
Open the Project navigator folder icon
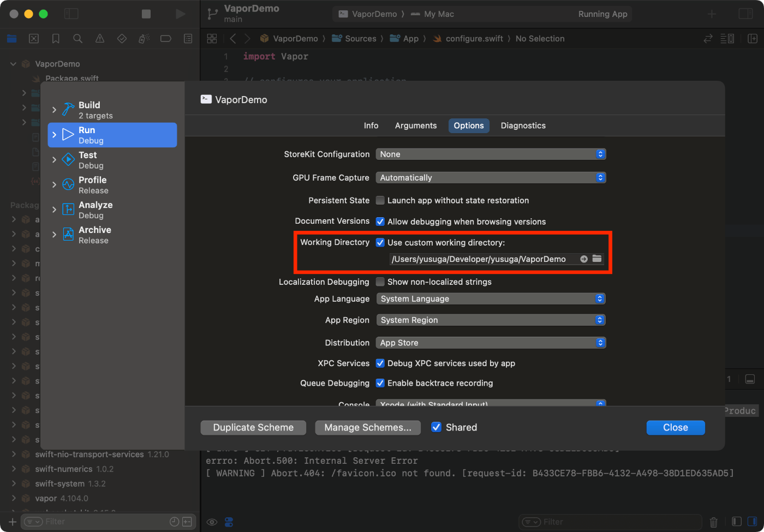pos(12,39)
